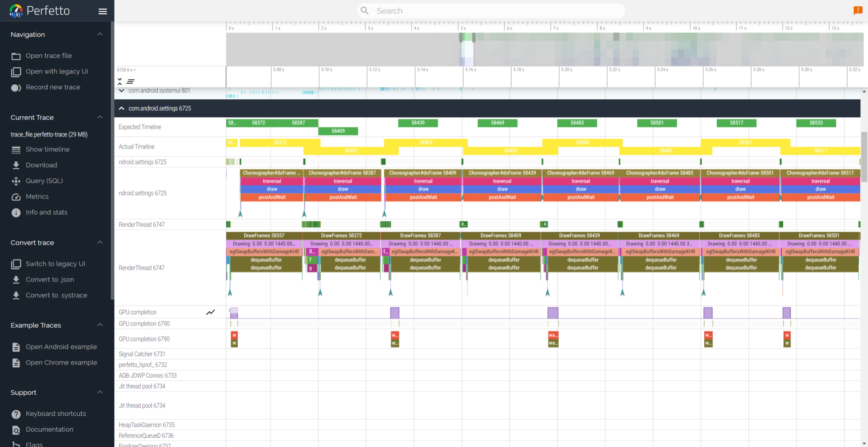The image size is (868, 447).
Task: Click the Open with legacy UI icon
Action: pos(16,72)
